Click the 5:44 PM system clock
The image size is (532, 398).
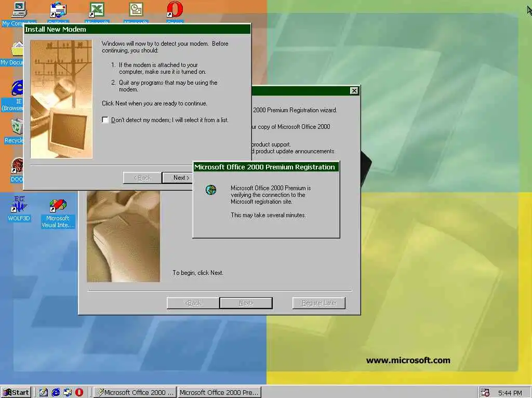(510, 393)
